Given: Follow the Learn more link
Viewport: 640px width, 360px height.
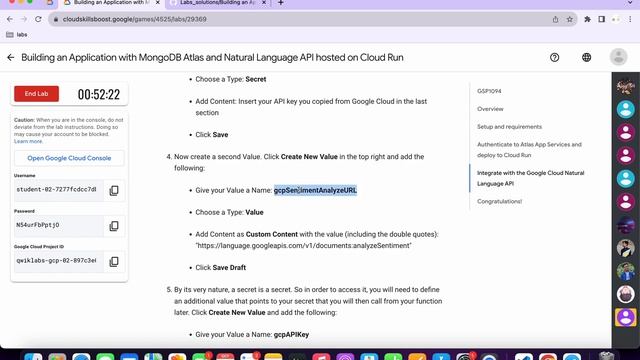Looking at the screenshot, I should pos(28,141).
